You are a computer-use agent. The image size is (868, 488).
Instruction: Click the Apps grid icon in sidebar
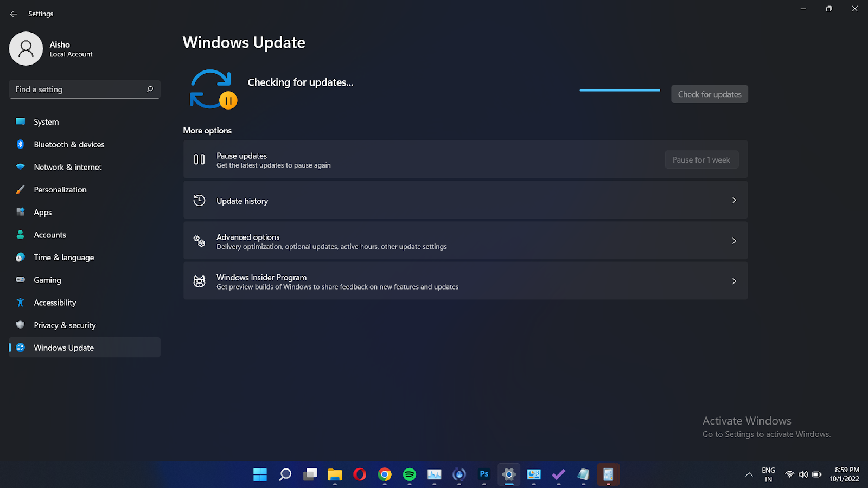[x=21, y=212]
